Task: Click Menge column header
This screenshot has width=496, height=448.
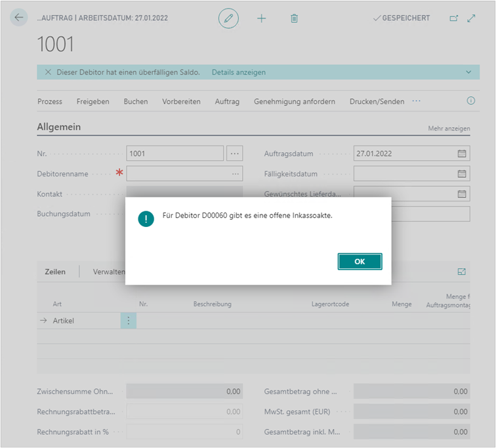Action: [x=402, y=304]
